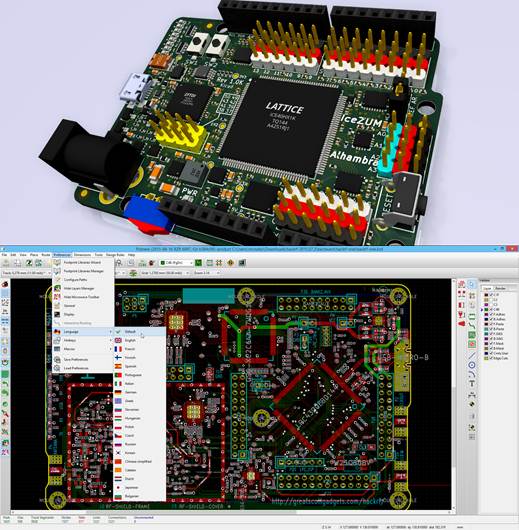Viewport: 519px width, 530px height.
Task: Expand the Macros submenu
Action: pyautogui.click(x=83, y=349)
